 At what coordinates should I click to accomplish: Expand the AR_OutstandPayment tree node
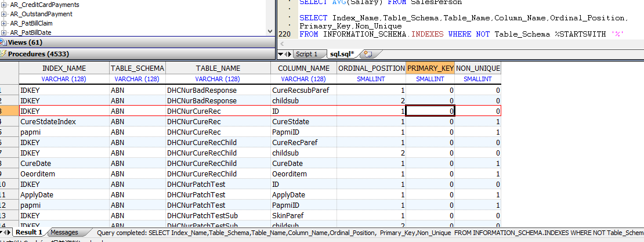click(5, 14)
